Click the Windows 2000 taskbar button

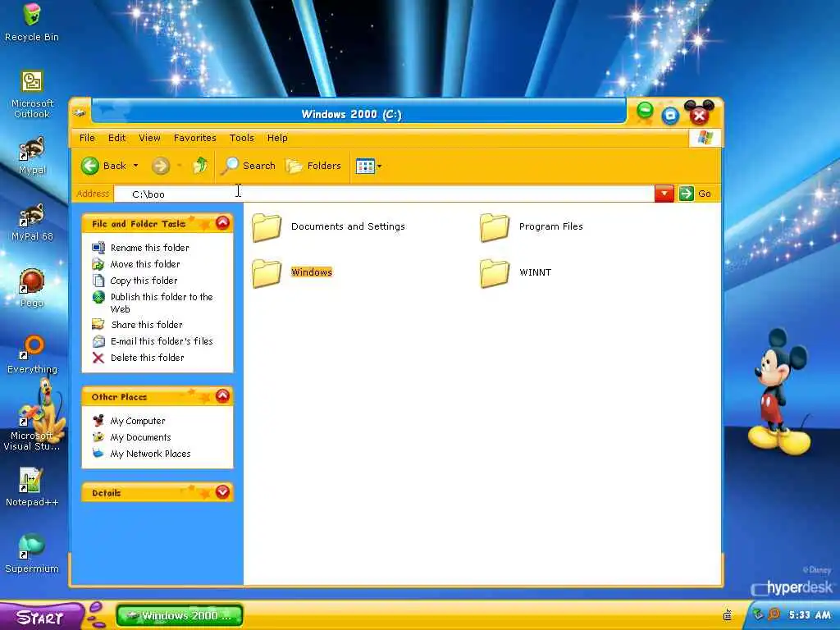tap(180, 615)
